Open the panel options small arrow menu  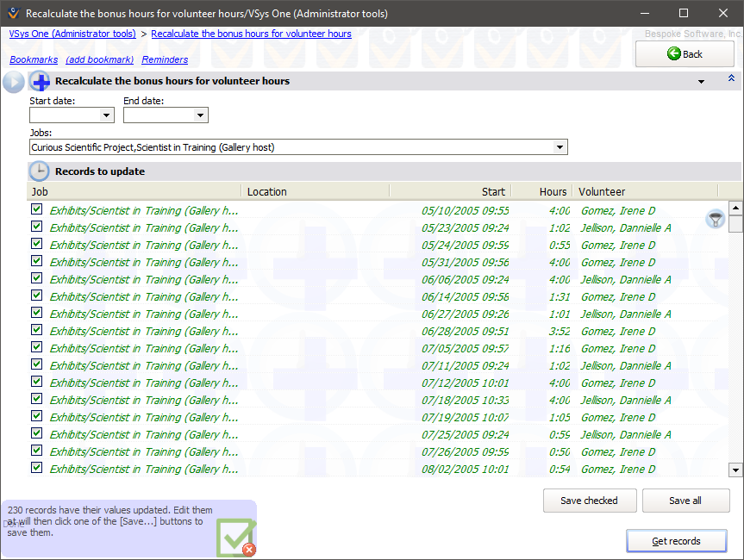coord(701,82)
